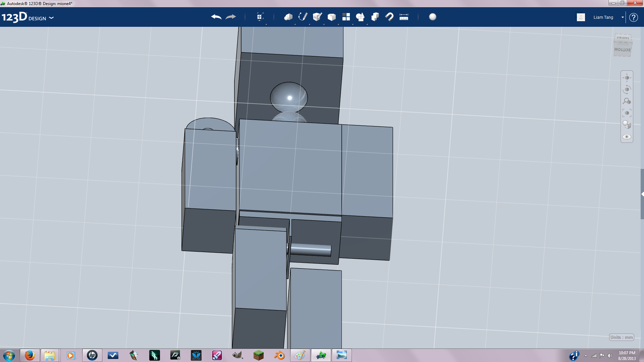
Task: Select the Transform tool
Action: click(x=260, y=17)
